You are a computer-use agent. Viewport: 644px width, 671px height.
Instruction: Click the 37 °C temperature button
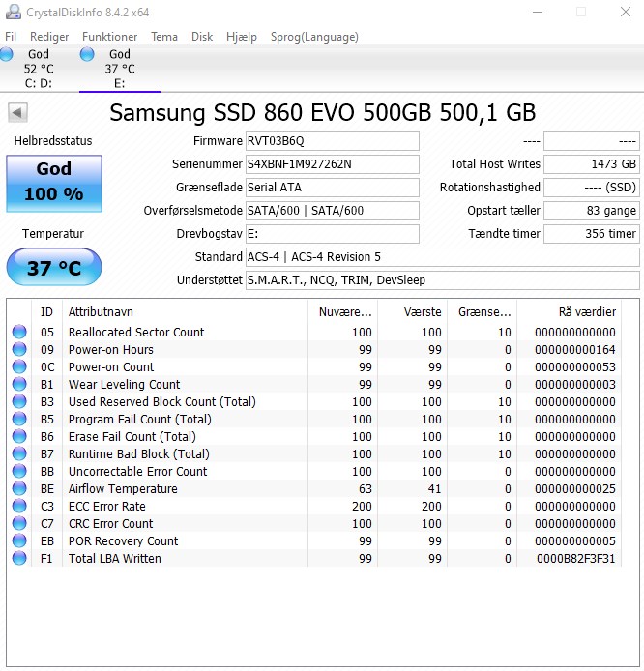[54, 268]
